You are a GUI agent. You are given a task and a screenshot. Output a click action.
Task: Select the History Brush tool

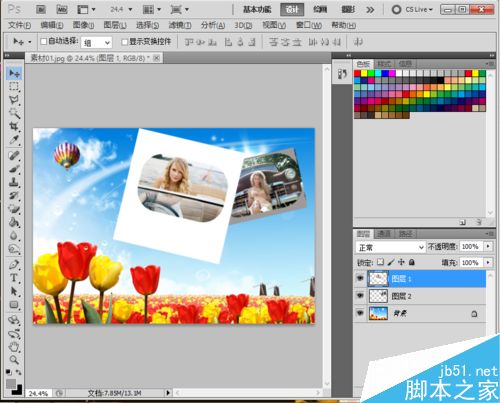pyautogui.click(x=14, y=196)
